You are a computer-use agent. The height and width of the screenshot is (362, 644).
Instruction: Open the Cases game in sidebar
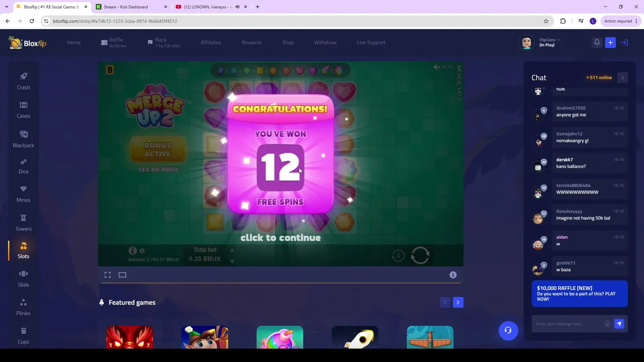[23, 110]
